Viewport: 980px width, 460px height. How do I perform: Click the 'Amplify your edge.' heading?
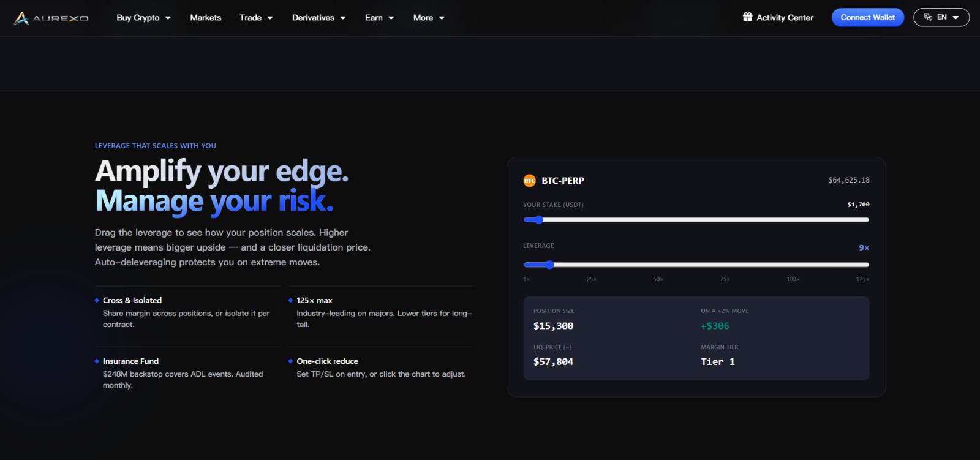[222, 171]
